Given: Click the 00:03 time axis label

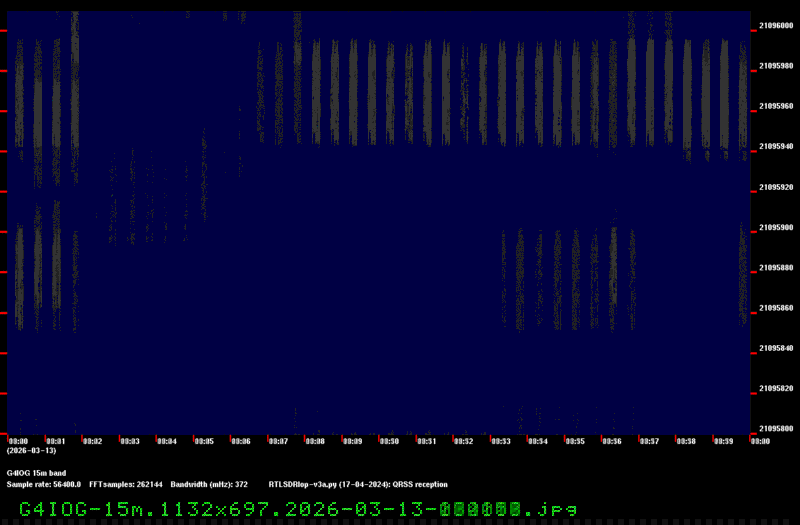Looking at the screenshot, I should point(130,441).
